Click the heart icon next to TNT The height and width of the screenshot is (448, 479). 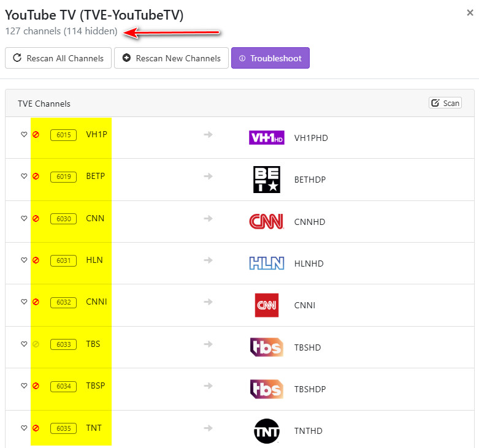coord(24,428)
